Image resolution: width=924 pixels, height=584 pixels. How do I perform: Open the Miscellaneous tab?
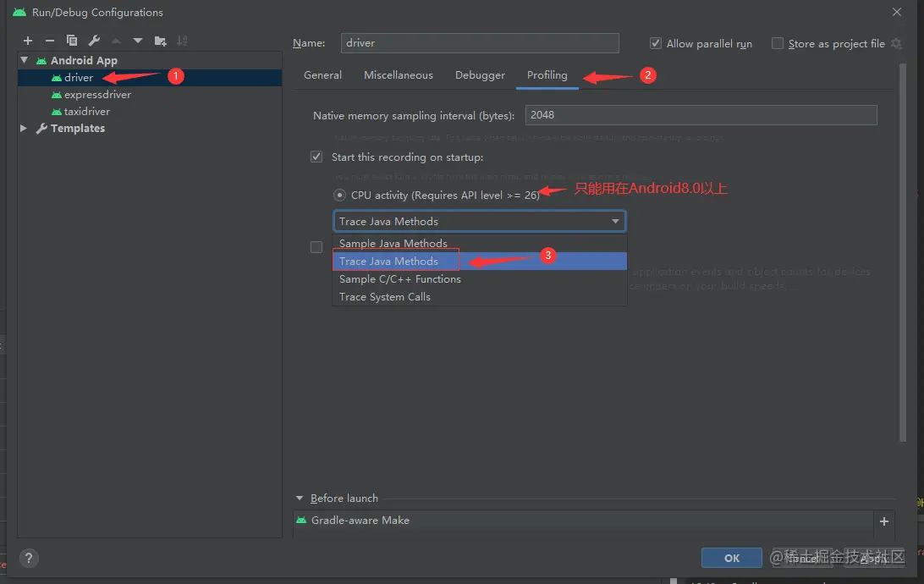pos(398,75)
